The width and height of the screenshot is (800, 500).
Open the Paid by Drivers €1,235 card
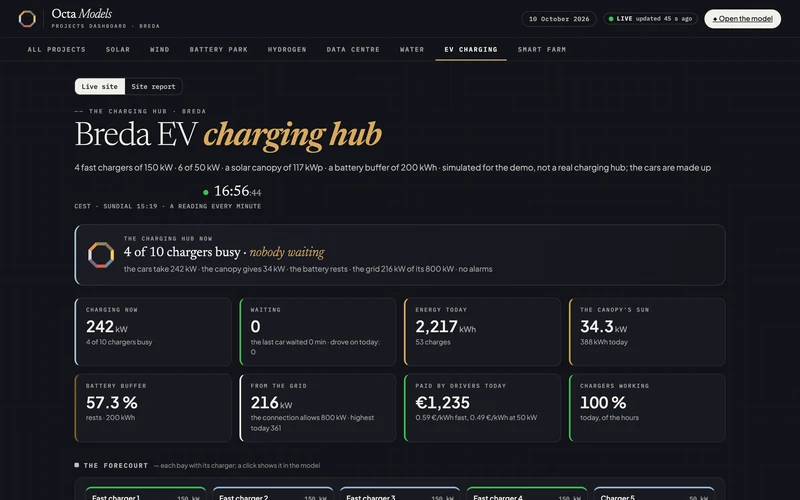pyautogui.click(x=483, y=408)
